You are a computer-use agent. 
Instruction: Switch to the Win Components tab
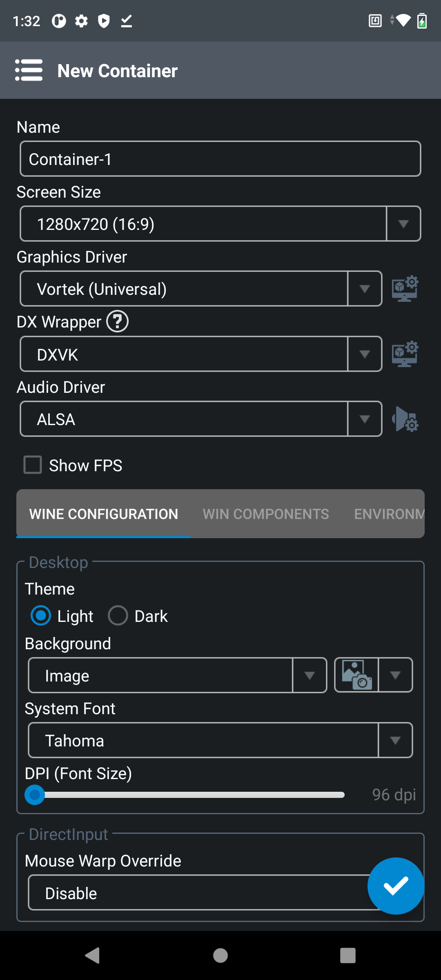coord(266,514)
